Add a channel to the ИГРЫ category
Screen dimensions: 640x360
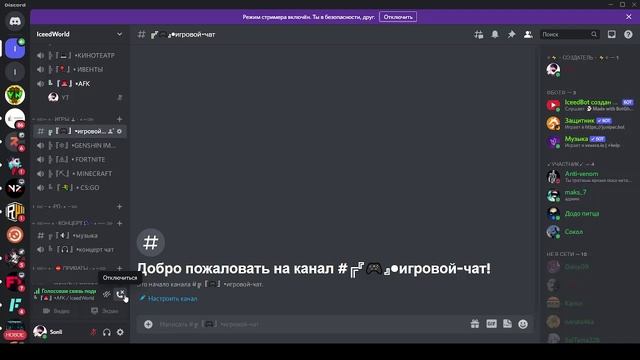click(120, 119)
